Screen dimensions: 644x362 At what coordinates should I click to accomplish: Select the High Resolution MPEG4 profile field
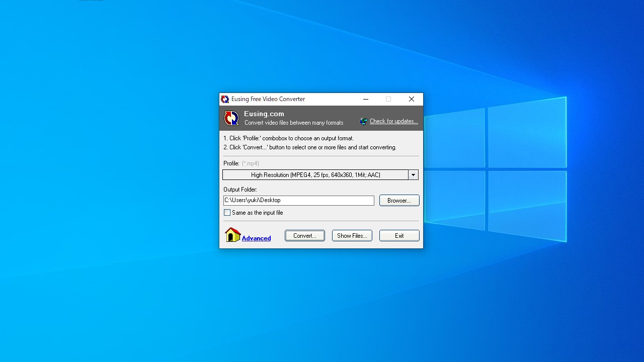pos(315,175)
